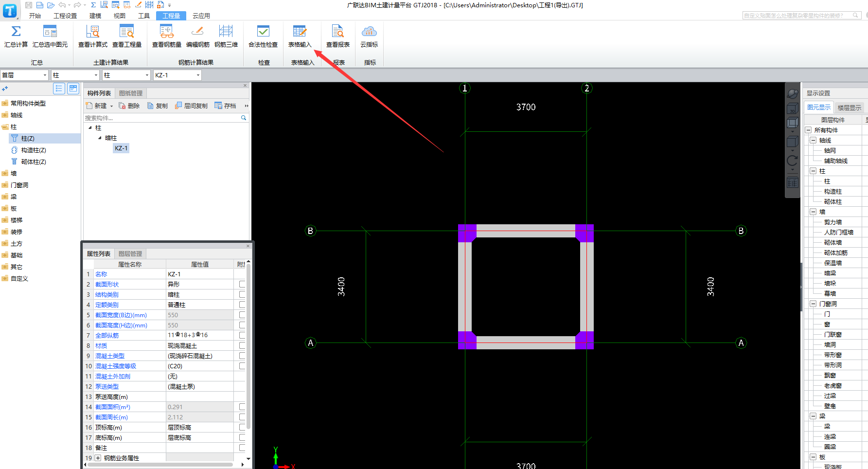Viewport: 868px width, 469px height.
Task: Click the open folder quick access icon
Action: click(x=51, y=5)
